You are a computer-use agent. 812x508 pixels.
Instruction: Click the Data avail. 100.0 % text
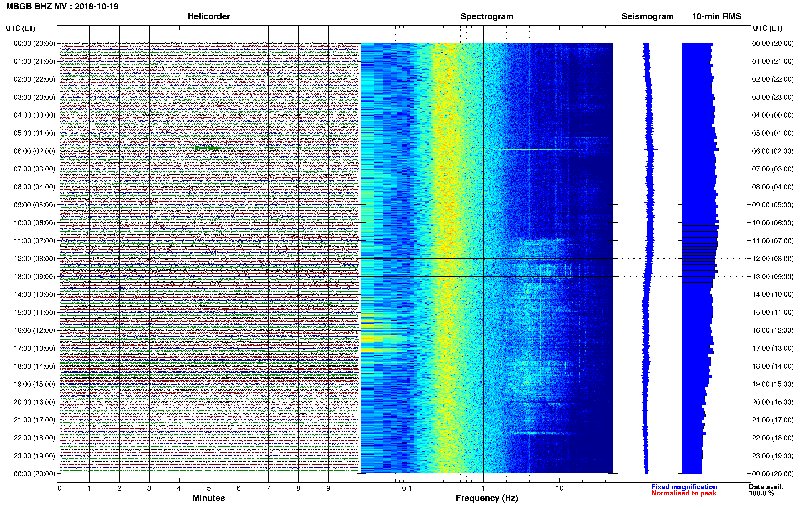pos(766,490)
